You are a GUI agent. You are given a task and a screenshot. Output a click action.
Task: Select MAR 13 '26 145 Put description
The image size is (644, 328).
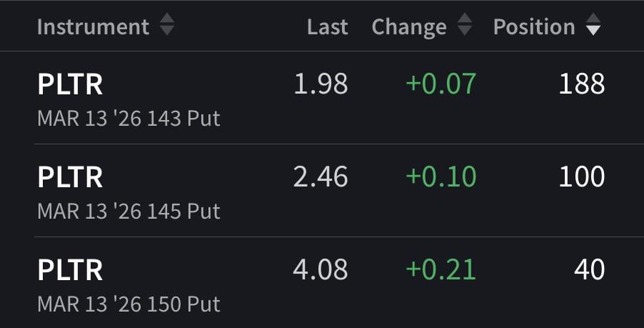129,211
